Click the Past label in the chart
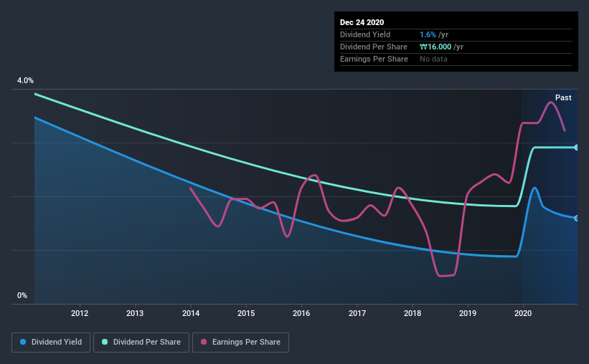This screenshot has width=589, height=364. [x=563, y=97]
